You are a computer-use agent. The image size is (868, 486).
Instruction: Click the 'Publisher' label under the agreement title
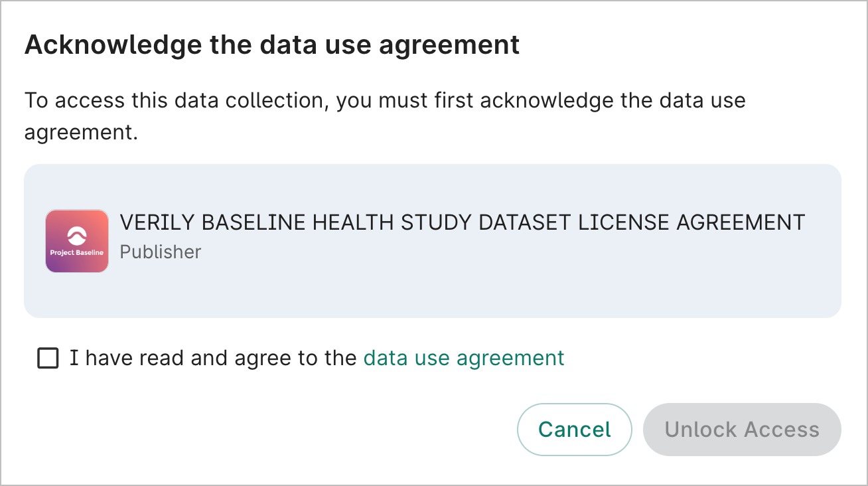click(x=160, y=252)
